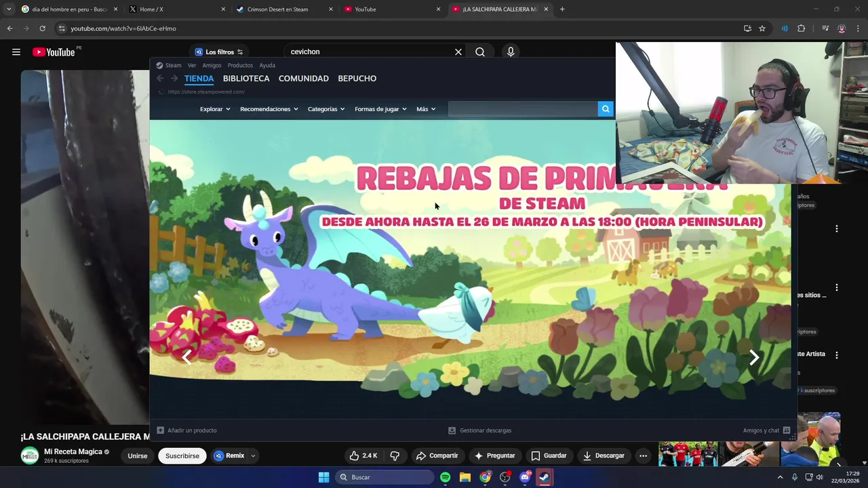Open browser tab search dropdown arrow
Image resolution: width=868 pixels, height=488 pixels.
pos(9,9)
